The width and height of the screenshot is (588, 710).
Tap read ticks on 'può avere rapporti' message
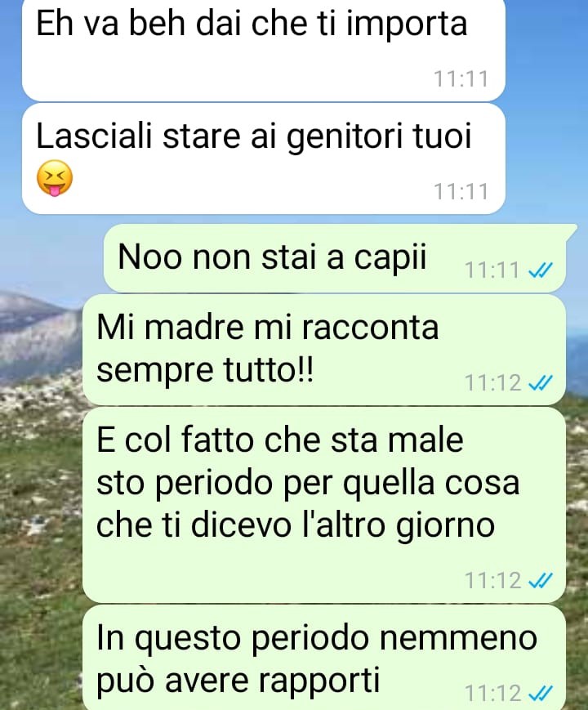[x=541, y=693]
